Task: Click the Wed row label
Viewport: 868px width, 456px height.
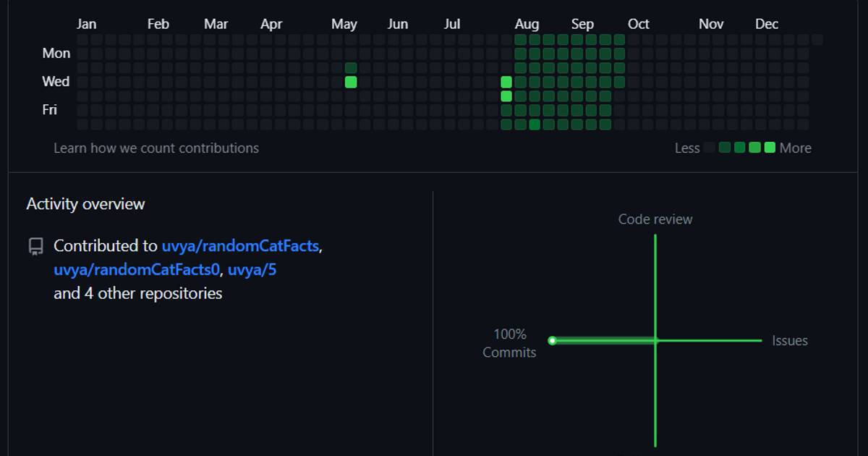Action: click(56, 82)
